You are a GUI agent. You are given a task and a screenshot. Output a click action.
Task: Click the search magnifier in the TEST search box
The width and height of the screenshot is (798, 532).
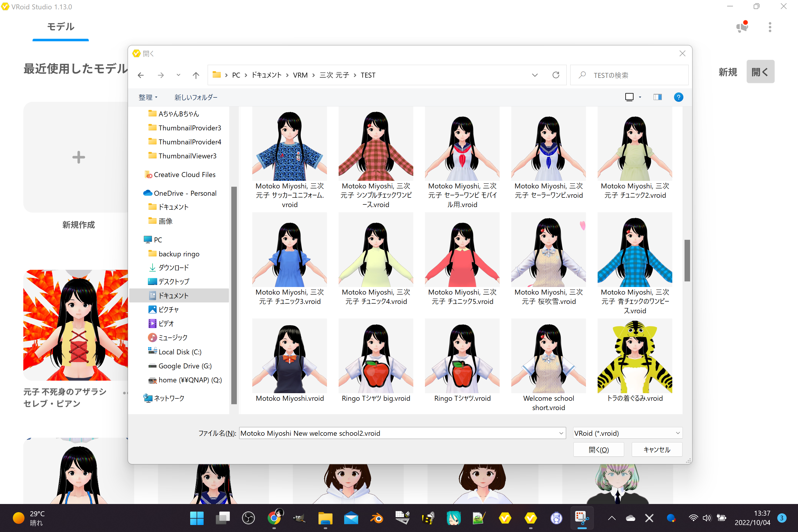pyautogui.click(x=582, y=75)
